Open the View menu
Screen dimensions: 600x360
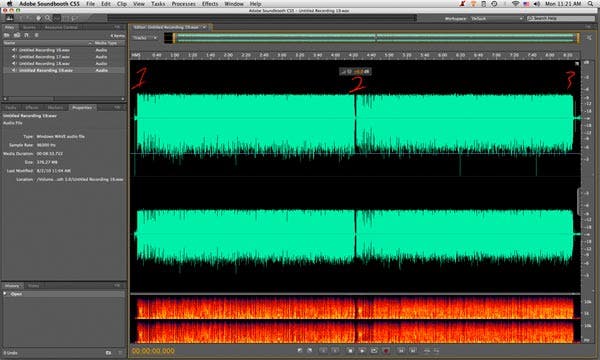[x=139, y=3]
